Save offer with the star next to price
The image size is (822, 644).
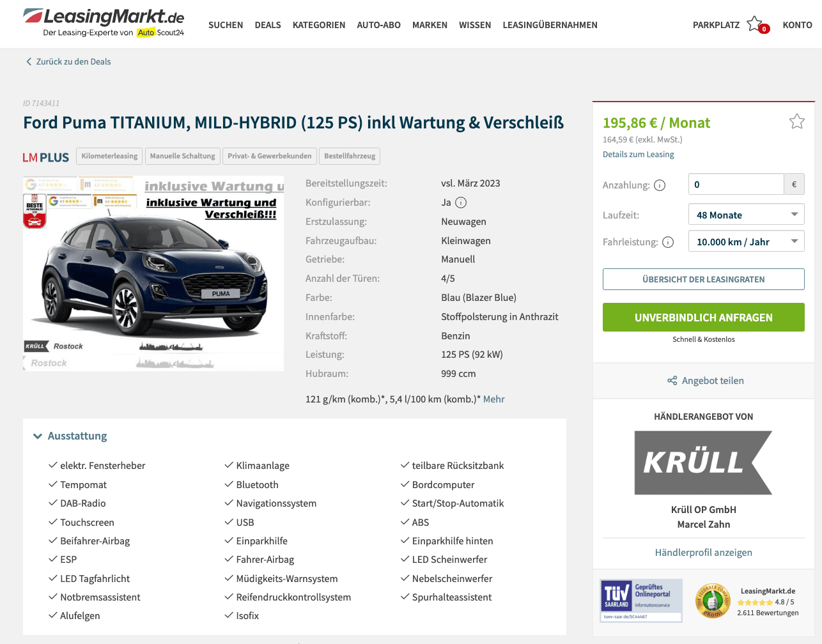pos(796,121)
